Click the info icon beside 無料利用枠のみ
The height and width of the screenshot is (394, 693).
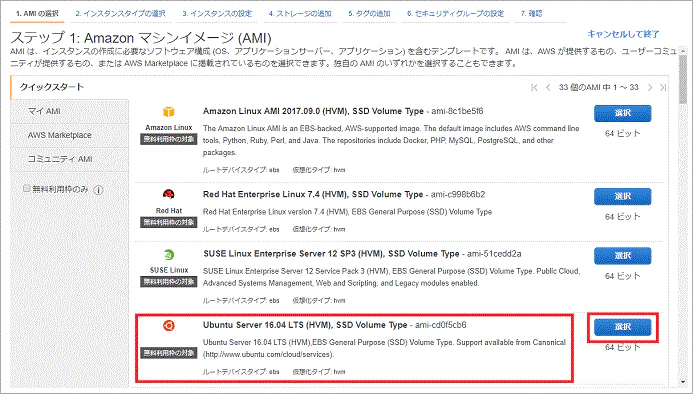tap(99, 190)
